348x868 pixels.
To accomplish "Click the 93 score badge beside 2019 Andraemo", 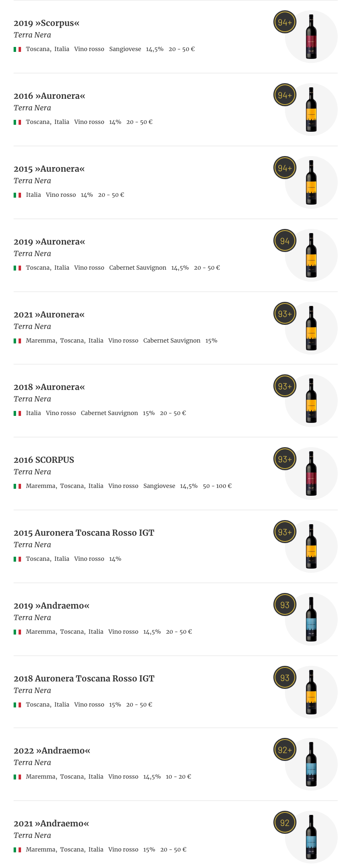I will click(x=285, y=605).
